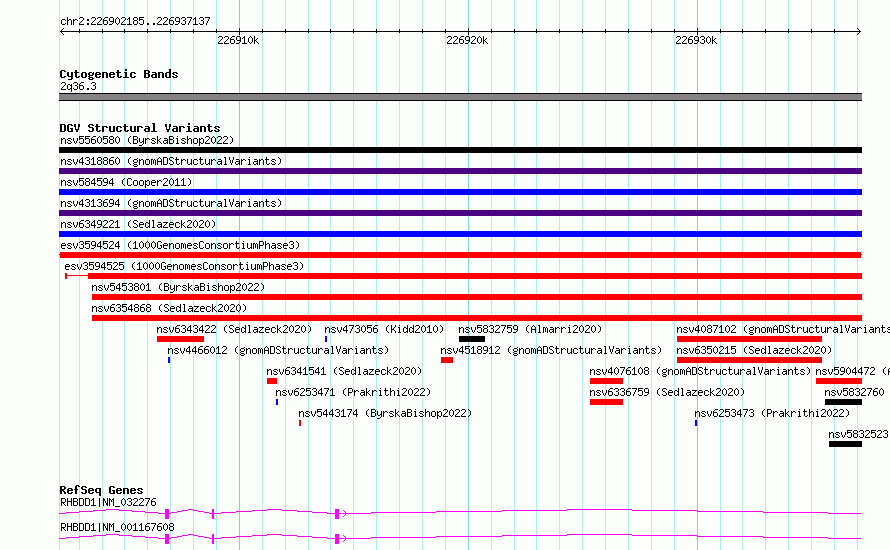Click the RHBDD1|NM_001167608 gene label
This screenshot has width=890, height=550.
117,527
